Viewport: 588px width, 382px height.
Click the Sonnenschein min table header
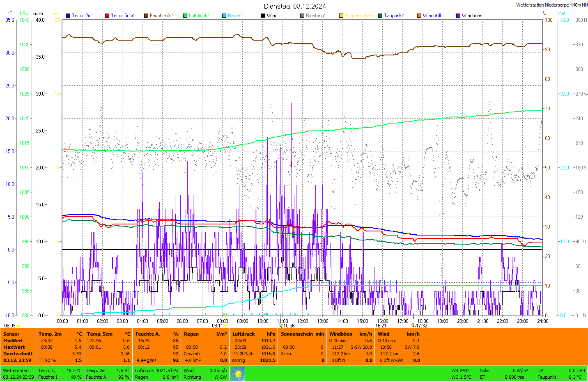pyautogui.click(x=302, y=334)
